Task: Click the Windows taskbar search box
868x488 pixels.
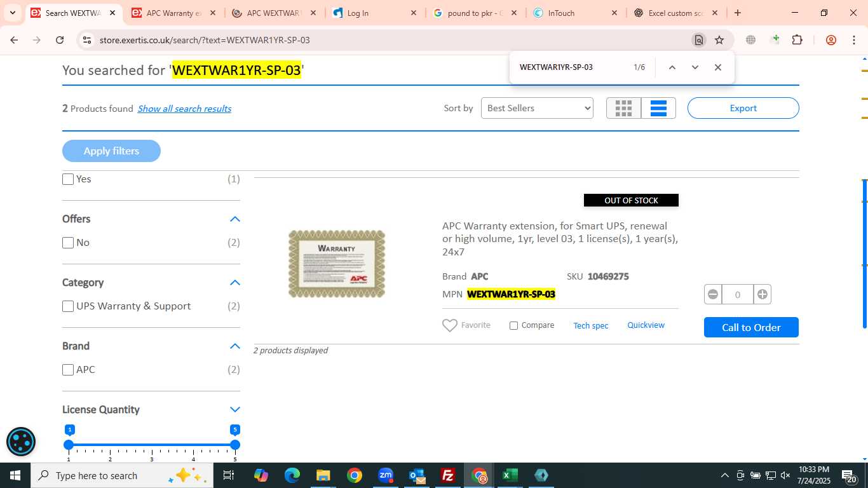Action: click(122, 475)
